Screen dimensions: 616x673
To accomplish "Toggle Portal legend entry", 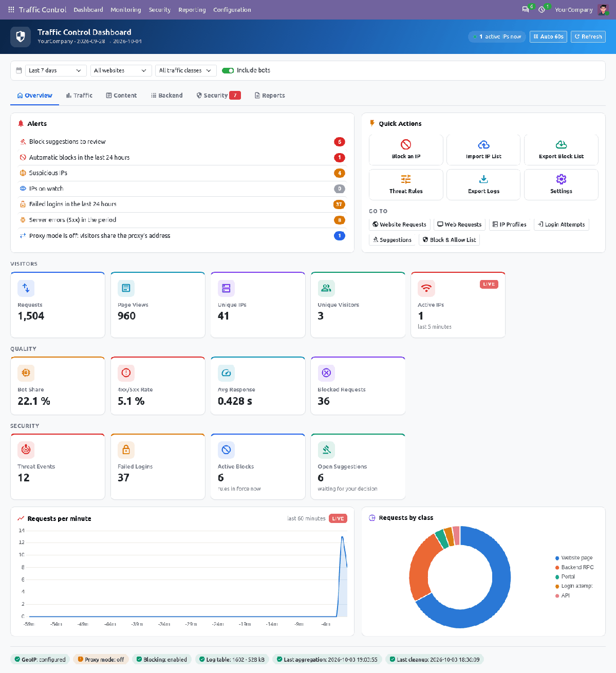I will (565, 576).
